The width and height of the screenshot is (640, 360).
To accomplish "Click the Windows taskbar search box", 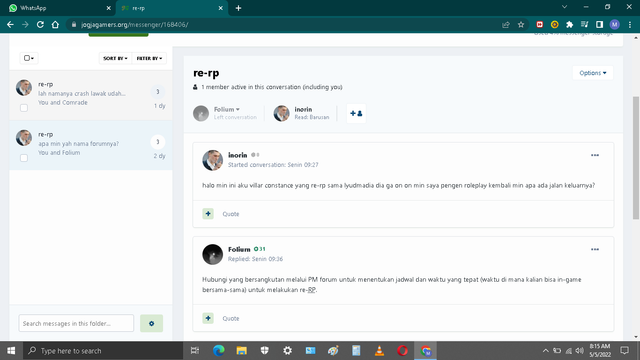I will 103,351.
